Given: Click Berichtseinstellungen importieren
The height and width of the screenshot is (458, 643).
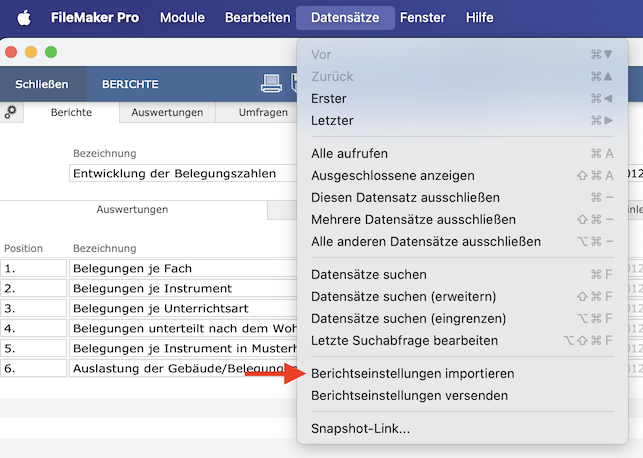Looking at the screenshot, I should [x=462, y=374].
